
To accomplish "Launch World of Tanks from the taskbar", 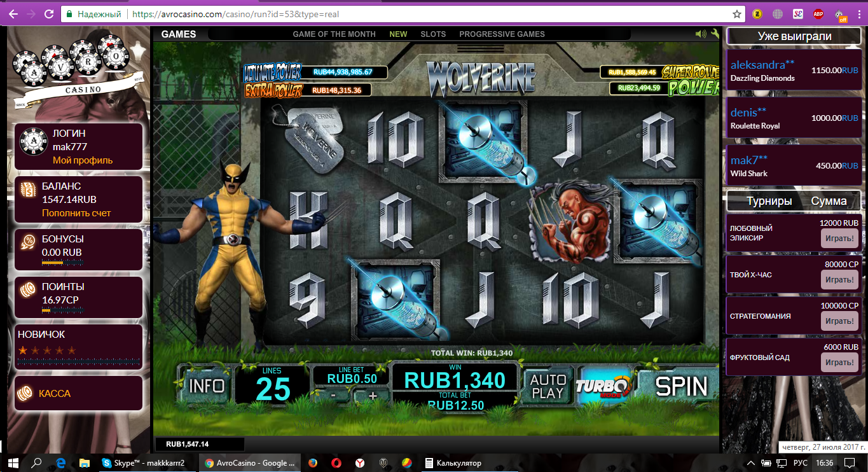I will pyautogui.click(x=383, y=462).
